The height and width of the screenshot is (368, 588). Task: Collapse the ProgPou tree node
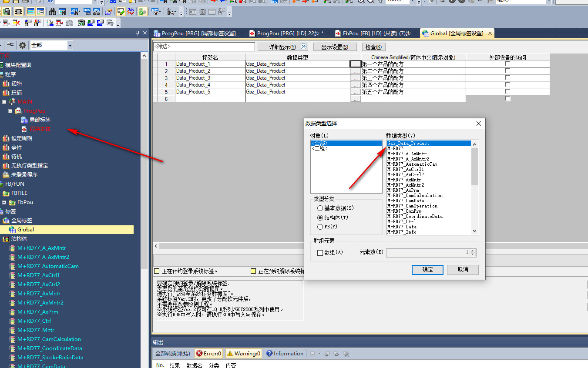click(10, 111)
